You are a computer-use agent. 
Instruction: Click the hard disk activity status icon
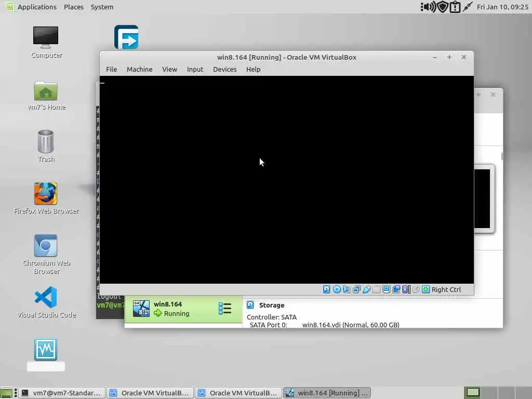tap(326, 289)
